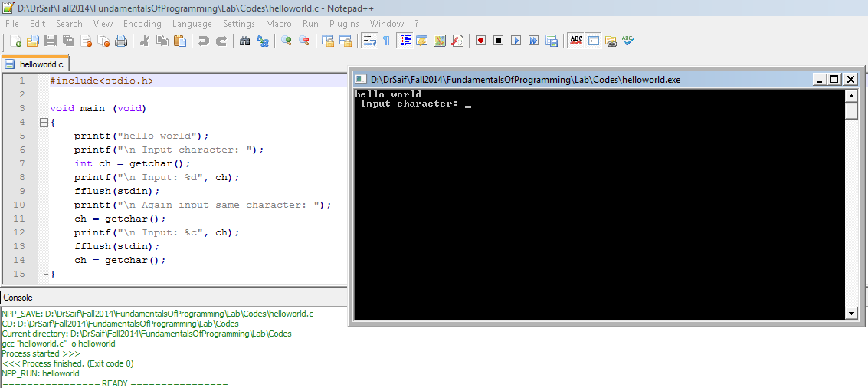Click helloworld.exe console scroll up arrow

click(x=851, y=95)
